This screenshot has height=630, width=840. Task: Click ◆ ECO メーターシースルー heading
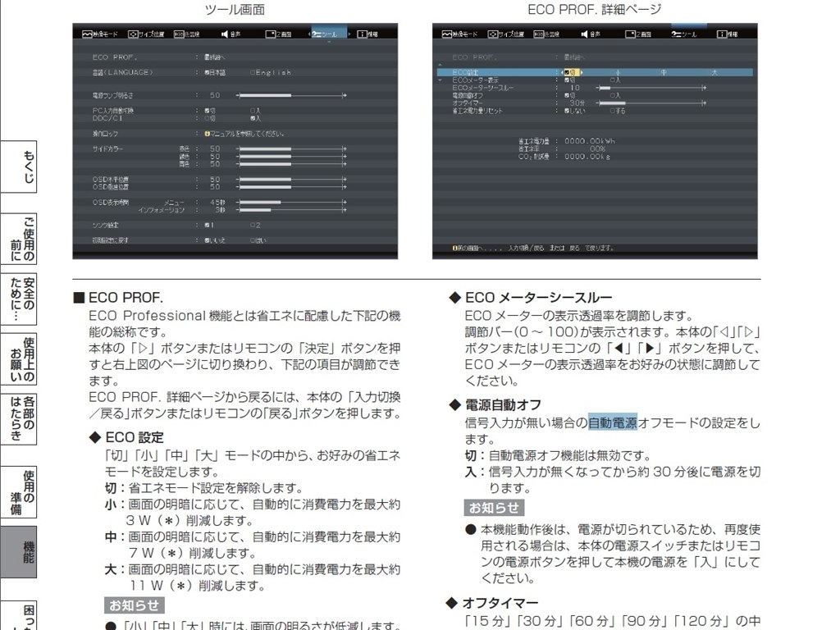[531, 297]
